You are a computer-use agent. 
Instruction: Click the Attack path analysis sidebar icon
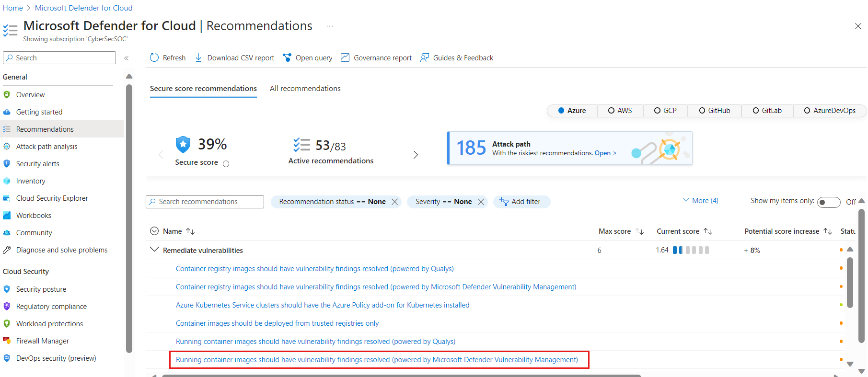(x=7, y=146)
